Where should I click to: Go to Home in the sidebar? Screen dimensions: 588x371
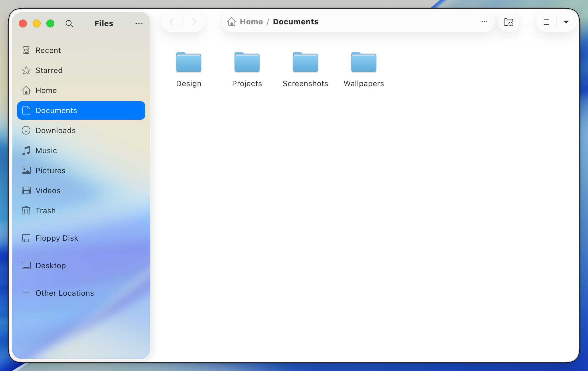point(81,90)
